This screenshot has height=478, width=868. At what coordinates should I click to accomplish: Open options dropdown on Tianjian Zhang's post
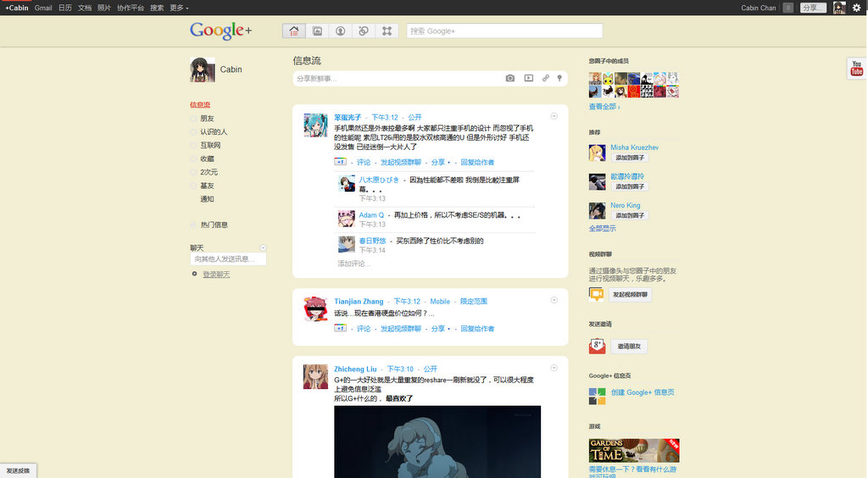tap(554, 300)
